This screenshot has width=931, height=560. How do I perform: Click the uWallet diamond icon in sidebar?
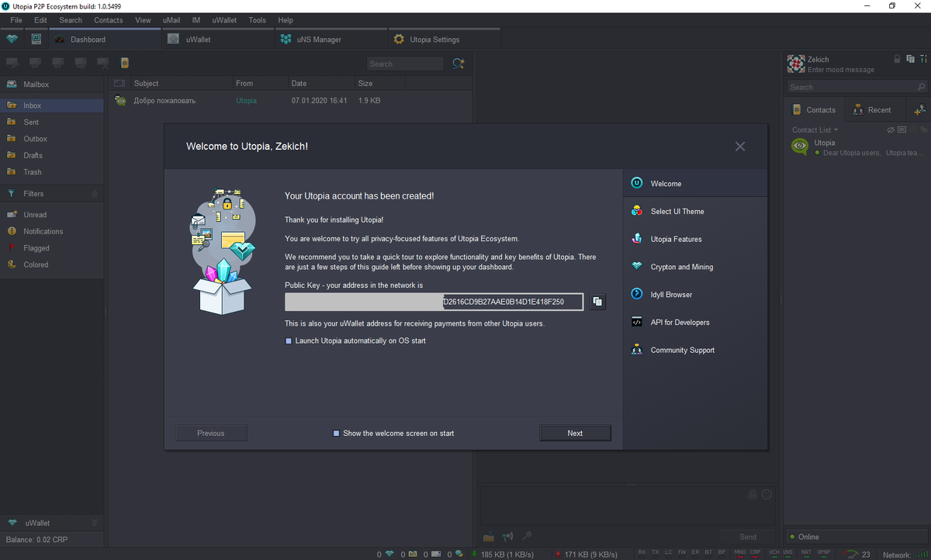coord(12,523)
